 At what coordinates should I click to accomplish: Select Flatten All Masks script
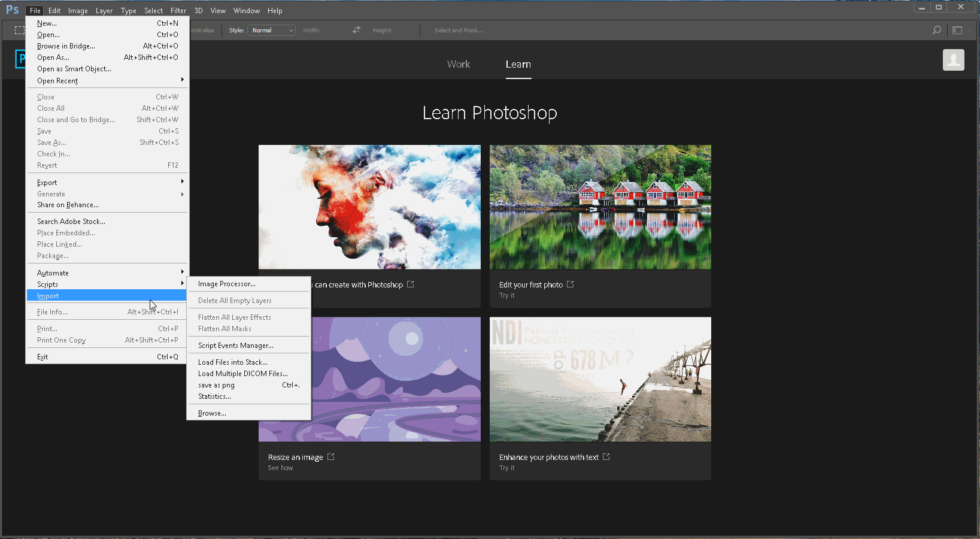coord(248,329)
